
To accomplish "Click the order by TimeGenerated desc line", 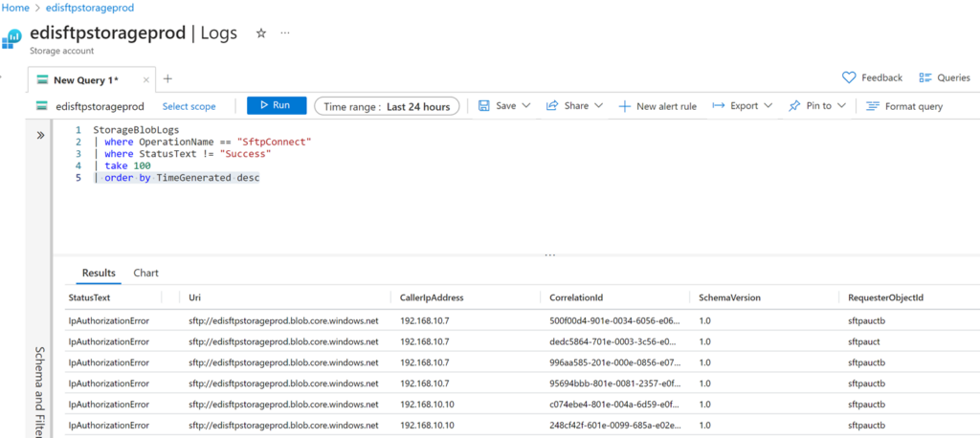I will tap(176, 178).
